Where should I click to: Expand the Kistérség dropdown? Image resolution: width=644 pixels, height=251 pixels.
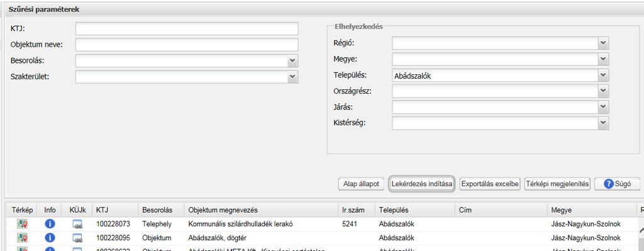coord(603,123)
